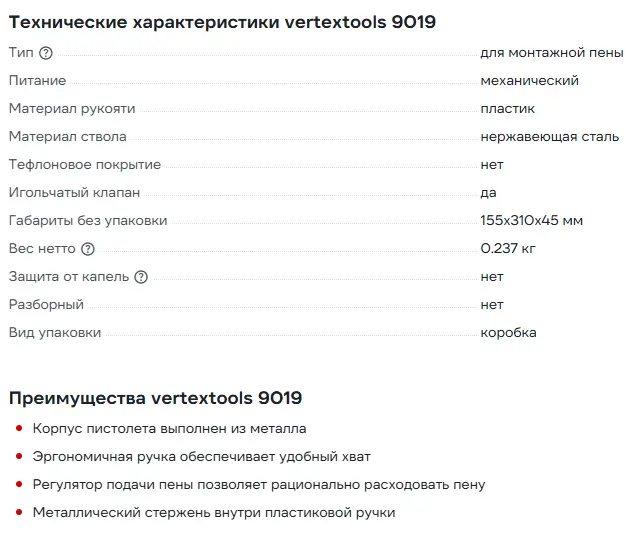Open the help tooltip for Вес нетто
The height and width of the screenshot is (543, 644).
pos(88,249)
